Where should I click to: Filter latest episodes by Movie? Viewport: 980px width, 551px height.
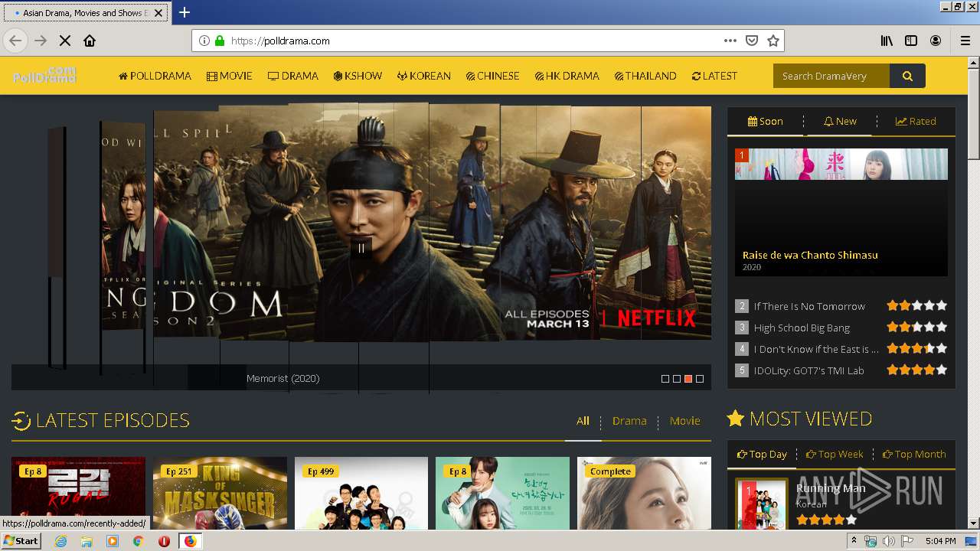[684, 420]
